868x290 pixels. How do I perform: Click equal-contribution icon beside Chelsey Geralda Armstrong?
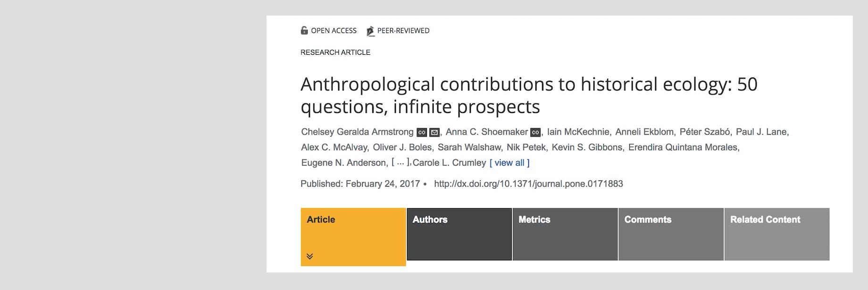(x=421, y=133)
